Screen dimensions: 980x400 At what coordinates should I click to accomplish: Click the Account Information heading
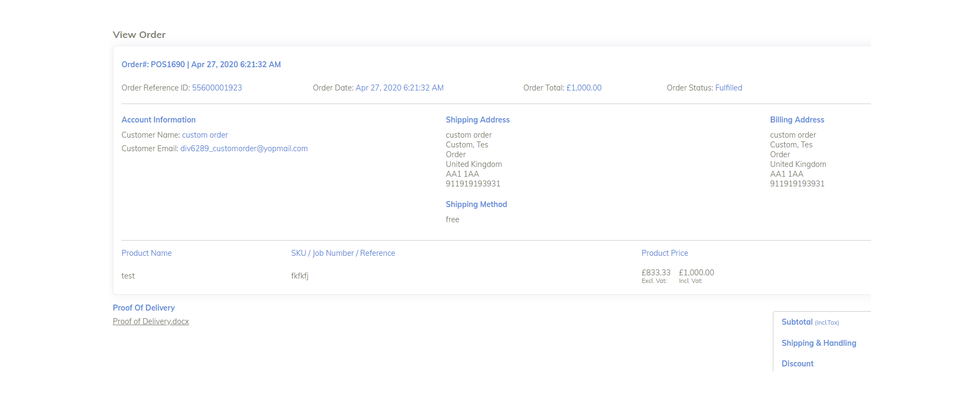(x=158, y=120)
